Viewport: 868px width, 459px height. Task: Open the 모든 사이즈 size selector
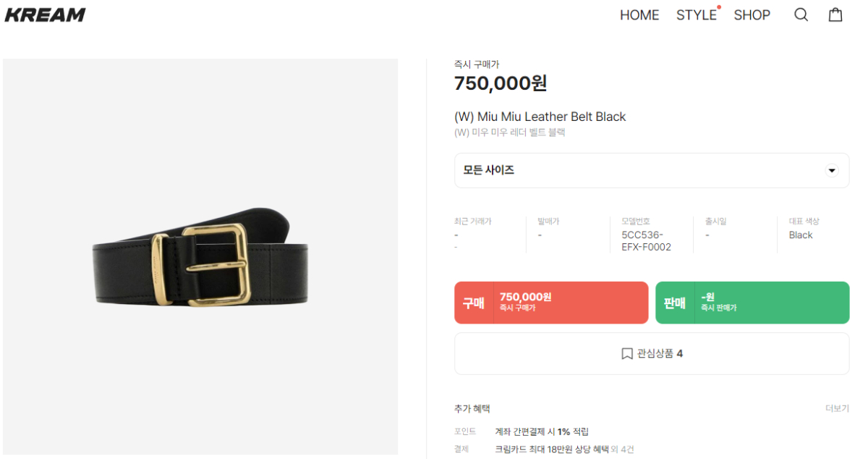click(x=652, y=171)
